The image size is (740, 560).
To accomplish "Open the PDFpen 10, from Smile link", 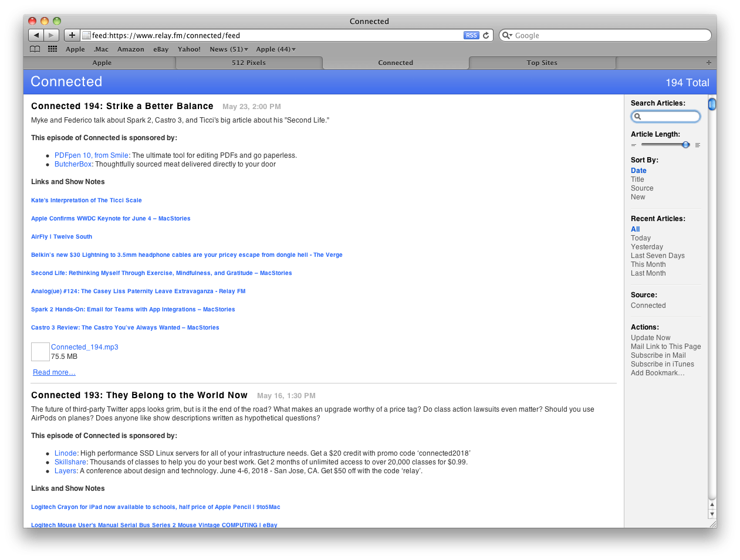I will click(92, 155).
